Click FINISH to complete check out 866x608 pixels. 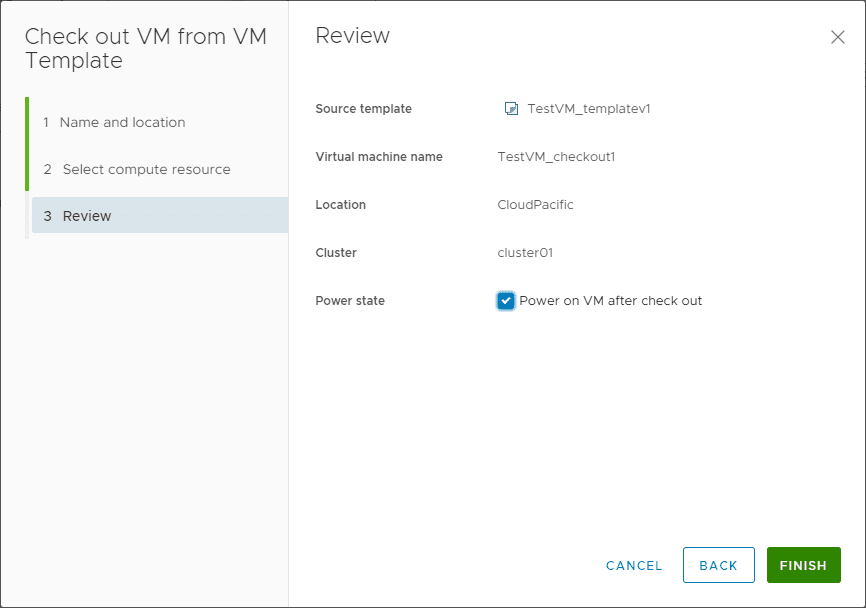(803, 565)
